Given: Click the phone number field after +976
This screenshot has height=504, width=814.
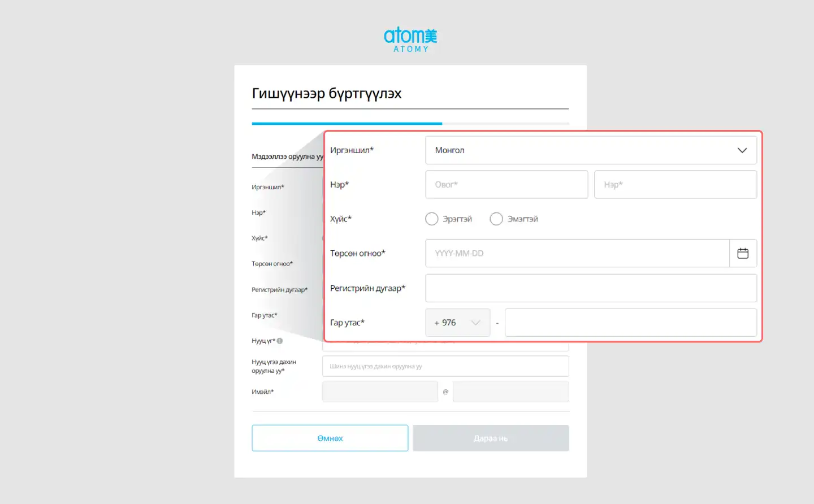Looking at the screenshot, I should pos(630,323).
